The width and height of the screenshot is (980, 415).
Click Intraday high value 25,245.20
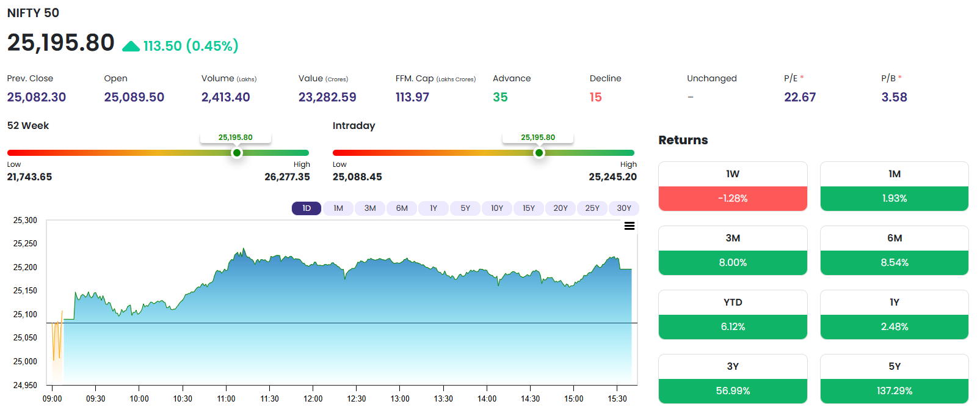point(612,177)
